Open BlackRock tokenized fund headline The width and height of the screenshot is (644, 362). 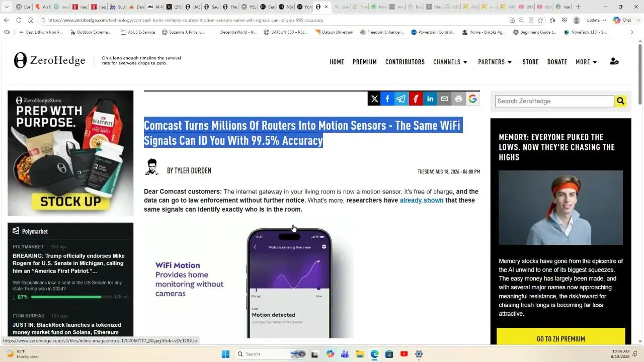click(67, 328)
